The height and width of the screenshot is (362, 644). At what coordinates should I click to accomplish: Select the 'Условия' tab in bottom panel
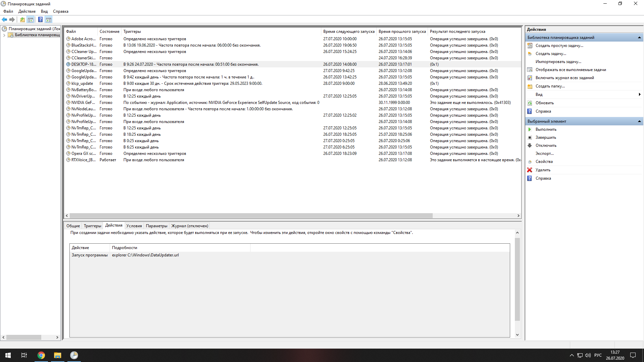point(133,226)
